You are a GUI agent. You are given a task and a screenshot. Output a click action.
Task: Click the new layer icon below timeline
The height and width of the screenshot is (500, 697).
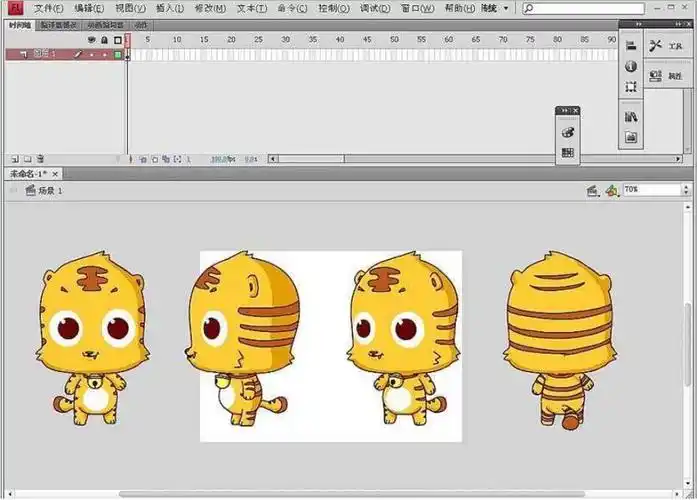(x=14, y=158)
